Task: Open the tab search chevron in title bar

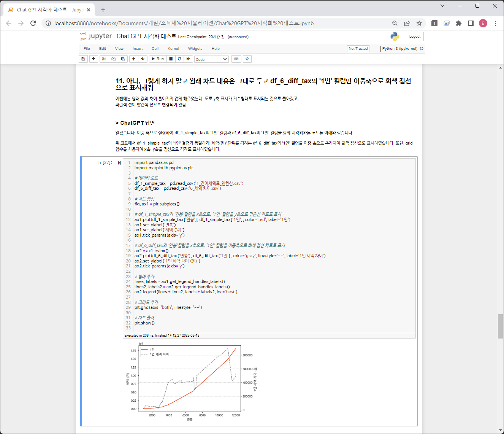Action: (x=442, y=6)
